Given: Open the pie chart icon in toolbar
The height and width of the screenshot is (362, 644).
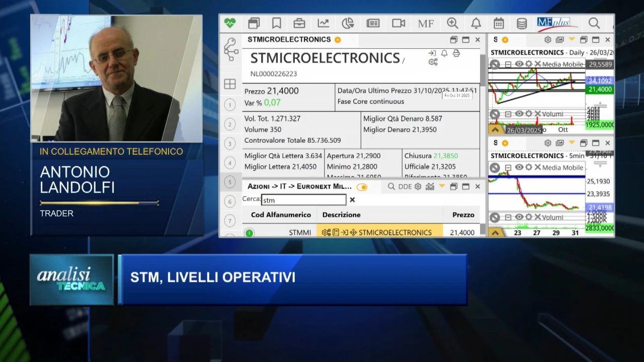Looking at the screenshot, I should point(348,23).
